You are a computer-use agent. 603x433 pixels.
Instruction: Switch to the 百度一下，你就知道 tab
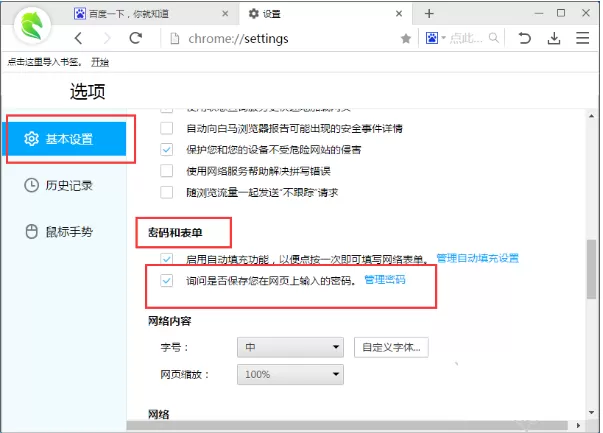[152, 14]
